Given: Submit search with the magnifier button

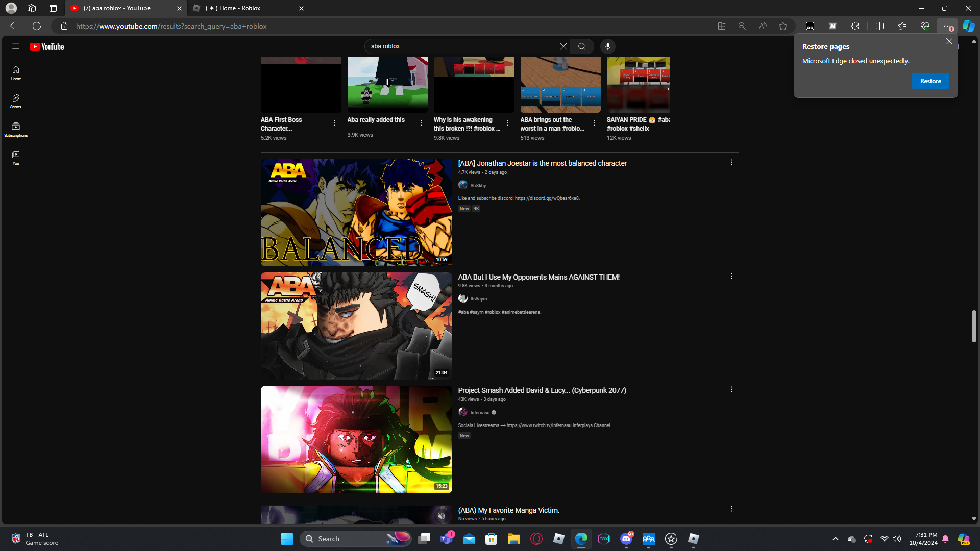Looking at the screenshot, I should pyautogui.click(x=582, y=46).
